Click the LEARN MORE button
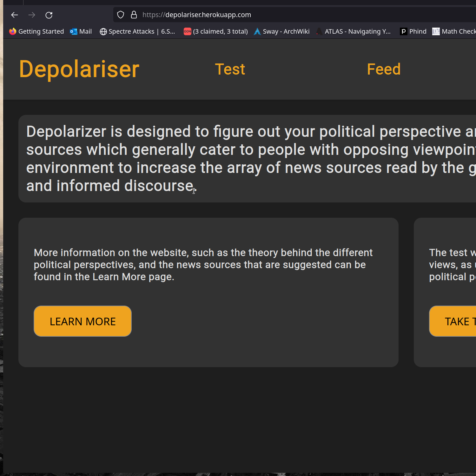The image size is (476, 476). click(83, 321)
